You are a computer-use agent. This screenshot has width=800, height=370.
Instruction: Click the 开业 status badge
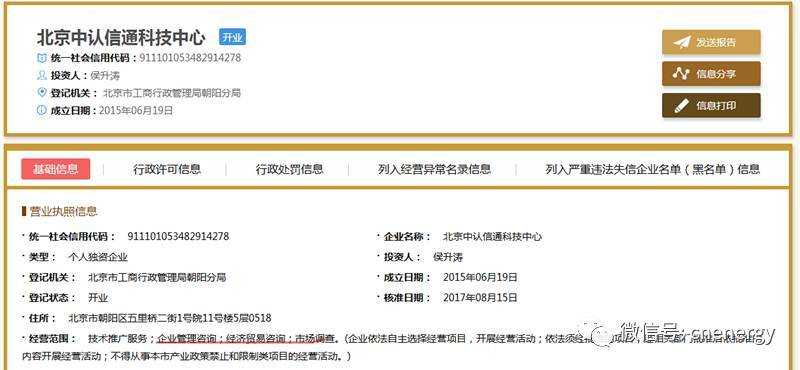pos(232,37)
